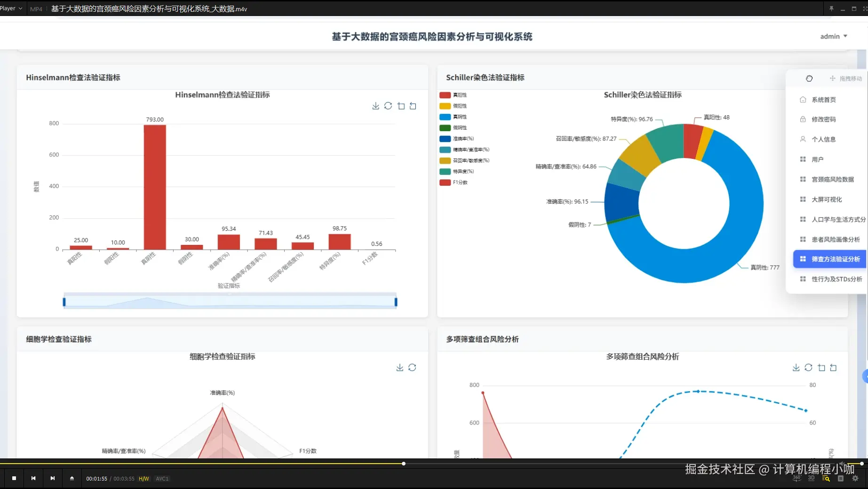Restore the Hinselmann chart with refresh icon
Viewport: 868px width, 489px height.
[388, 106]
